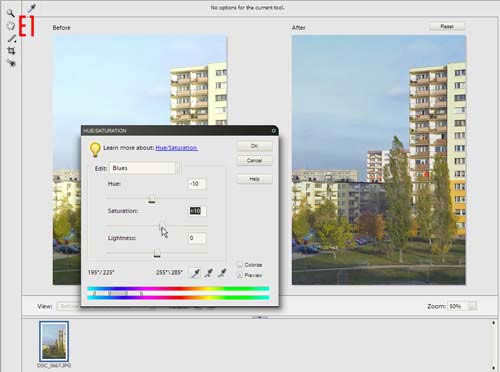
Task: Close the Hue/Saturation dialog via title icon
Action: [x=274, y=131]
